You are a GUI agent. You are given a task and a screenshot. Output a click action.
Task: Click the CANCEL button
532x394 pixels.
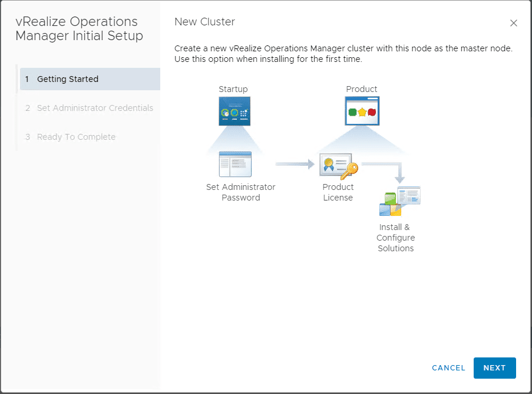point(448,368)
